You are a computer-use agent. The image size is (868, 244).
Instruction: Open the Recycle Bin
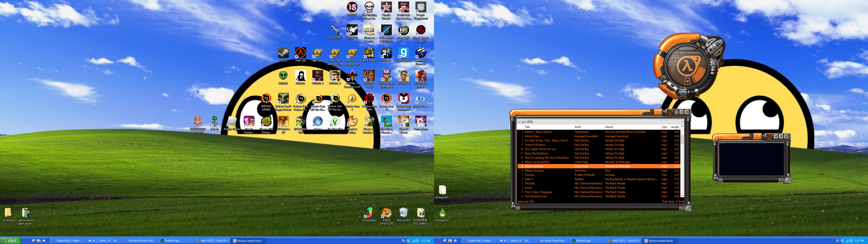coord(403,214)
